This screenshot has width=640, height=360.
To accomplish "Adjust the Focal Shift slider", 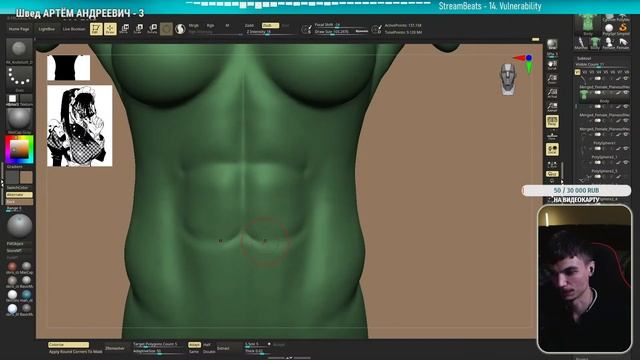I will point(341,25).
